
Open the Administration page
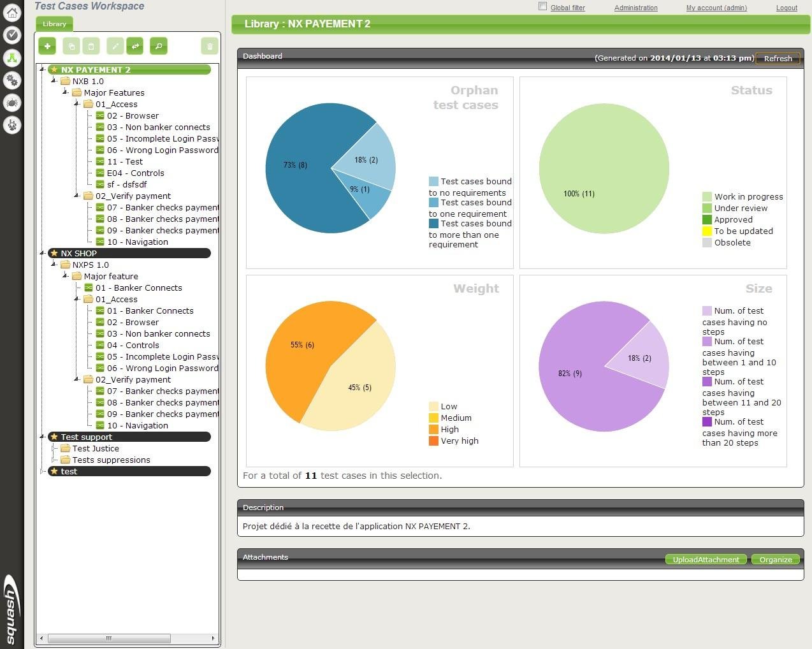pyautogui.click(x=635, y=7)
